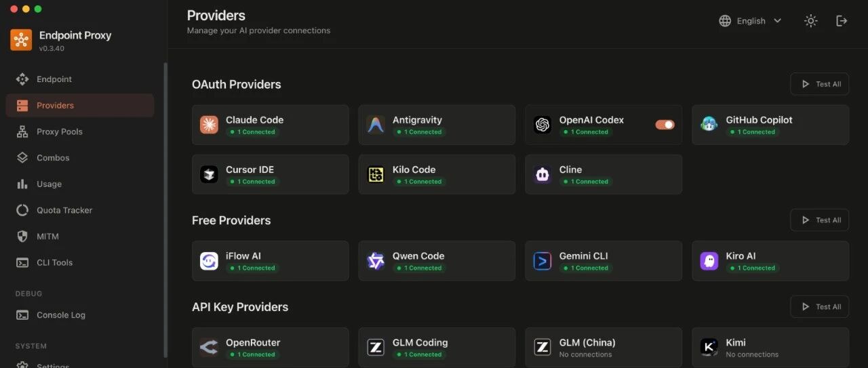Click the OpenRouter logo icon
The image size is (868, 368).
click(209, 348)
